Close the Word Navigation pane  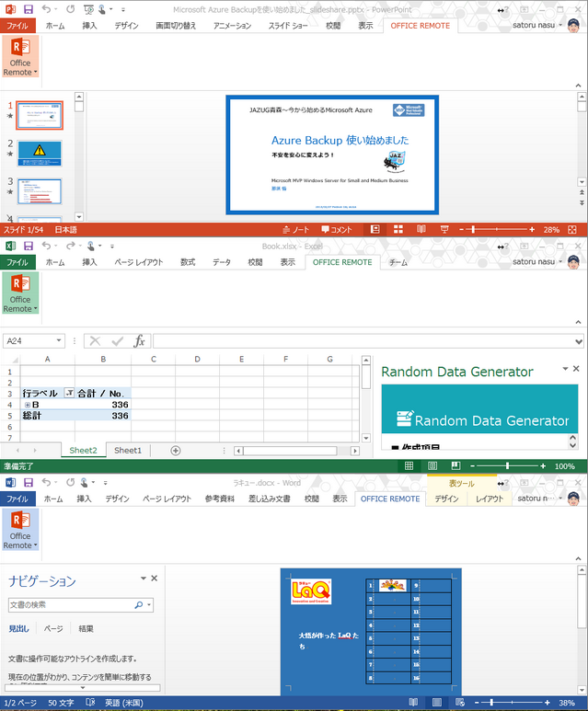point(155,579)
